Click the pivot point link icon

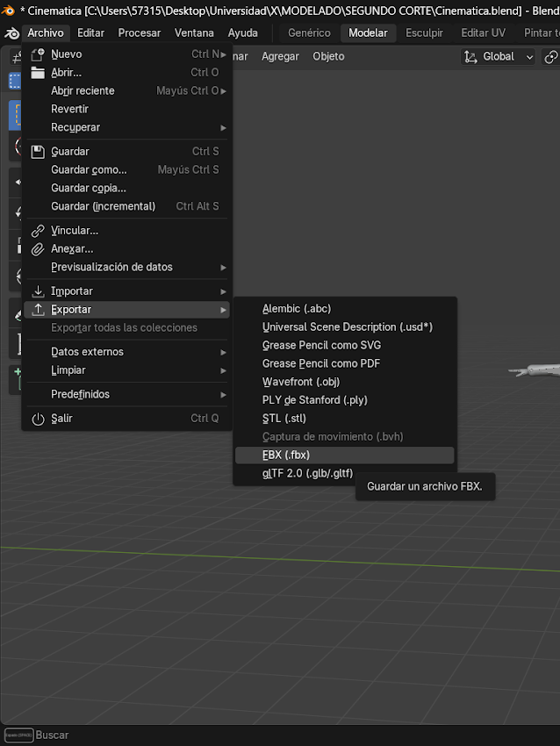(550, 57)
